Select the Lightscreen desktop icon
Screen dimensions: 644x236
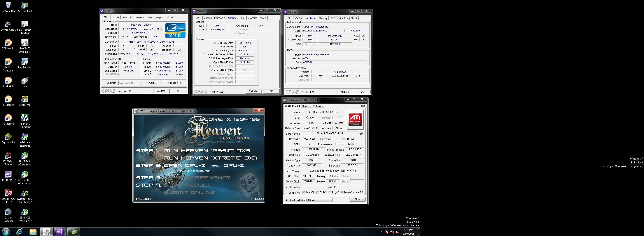pyautogui.click(x=25, y=63)
